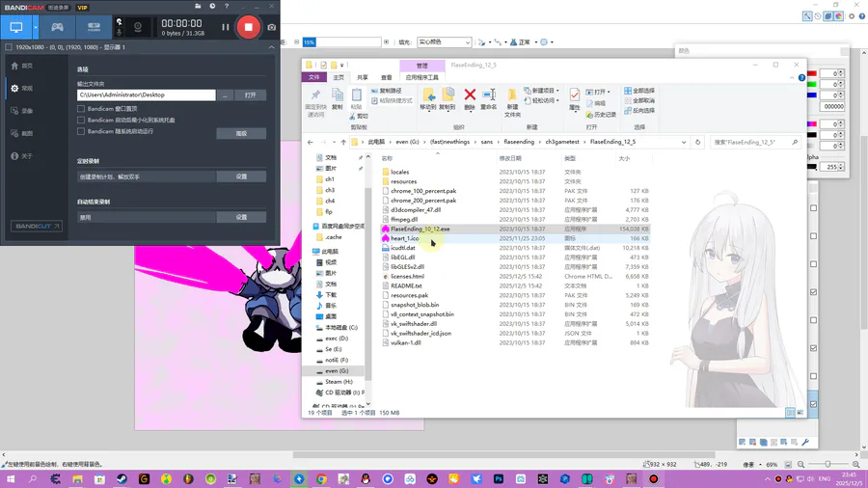
Task: Open the Bandicam Home sidebar tab
Action: pyautogui.click(x=22, y=66)
